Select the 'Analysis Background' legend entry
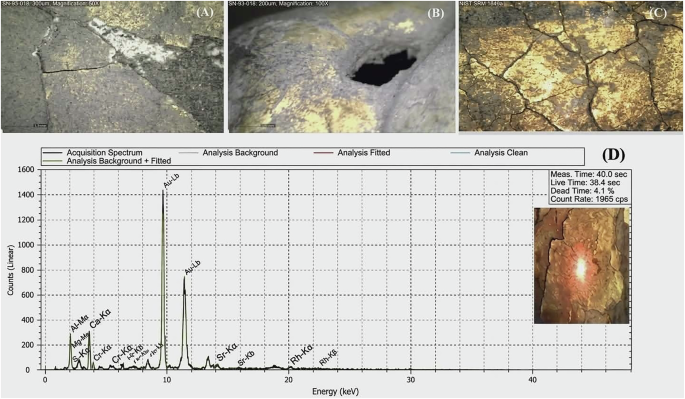Screen dimensions: 685x399 point(240,153)
